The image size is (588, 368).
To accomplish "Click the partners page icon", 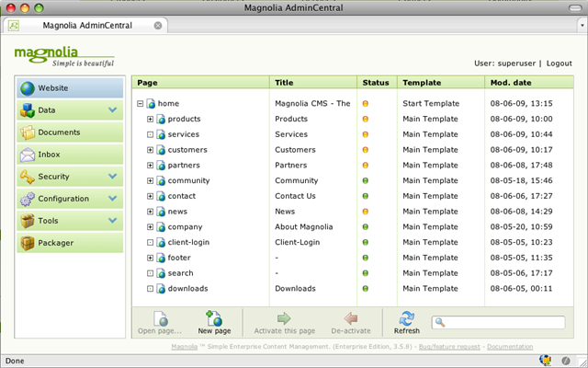I will click(161, 166).
